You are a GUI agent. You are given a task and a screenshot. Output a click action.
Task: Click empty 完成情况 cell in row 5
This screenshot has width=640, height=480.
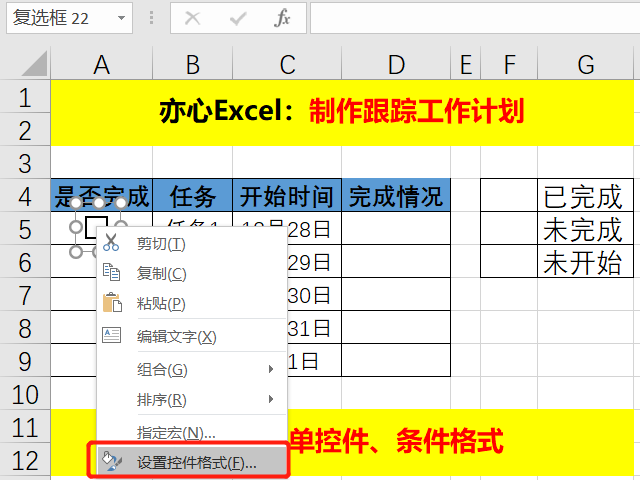pyautogui.click(x=396, y=229)
